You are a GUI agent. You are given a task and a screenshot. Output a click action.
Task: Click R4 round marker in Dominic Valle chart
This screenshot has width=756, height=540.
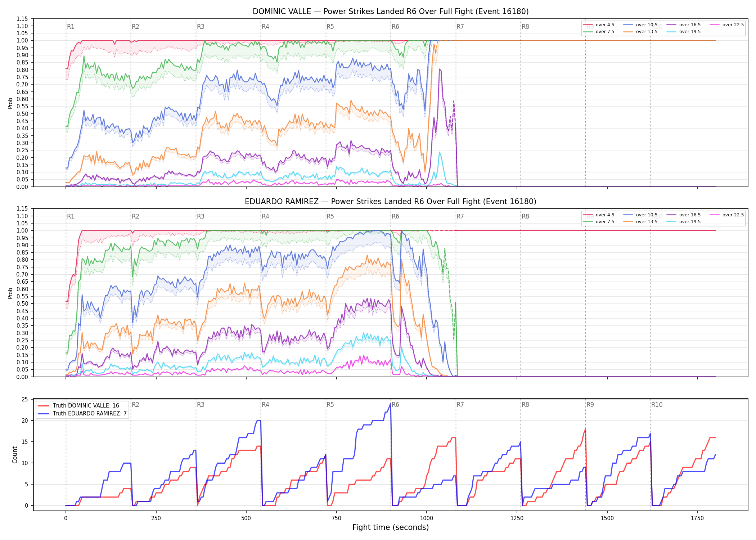pos(265,27)
